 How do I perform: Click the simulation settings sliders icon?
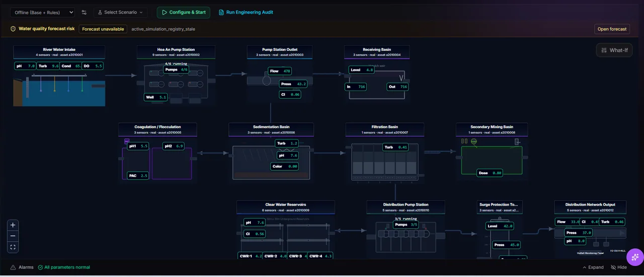[84, 12]
